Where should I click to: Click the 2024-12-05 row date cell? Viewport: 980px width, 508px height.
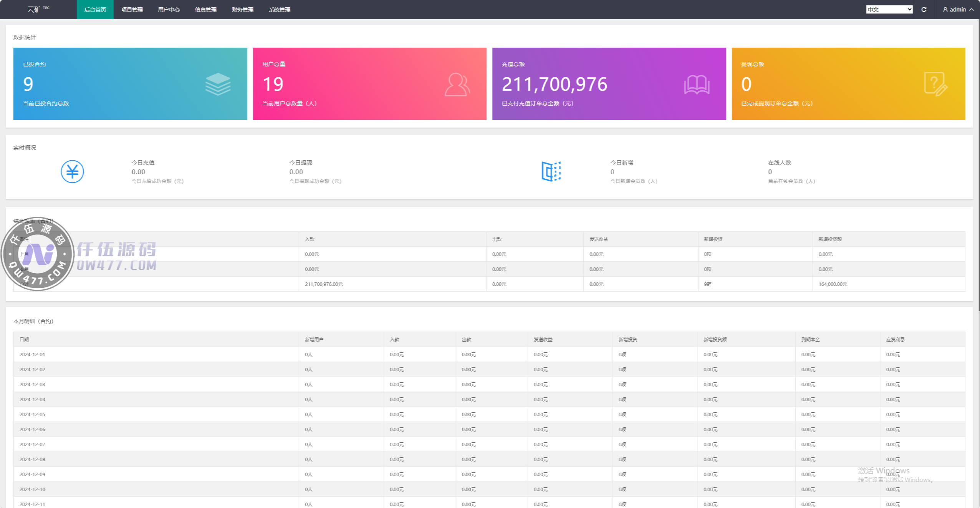33,414
